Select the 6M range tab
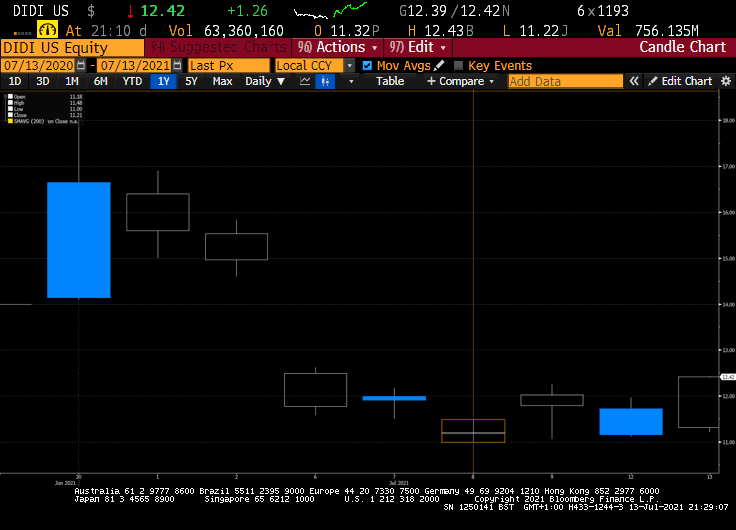 [x=100, y=81]
